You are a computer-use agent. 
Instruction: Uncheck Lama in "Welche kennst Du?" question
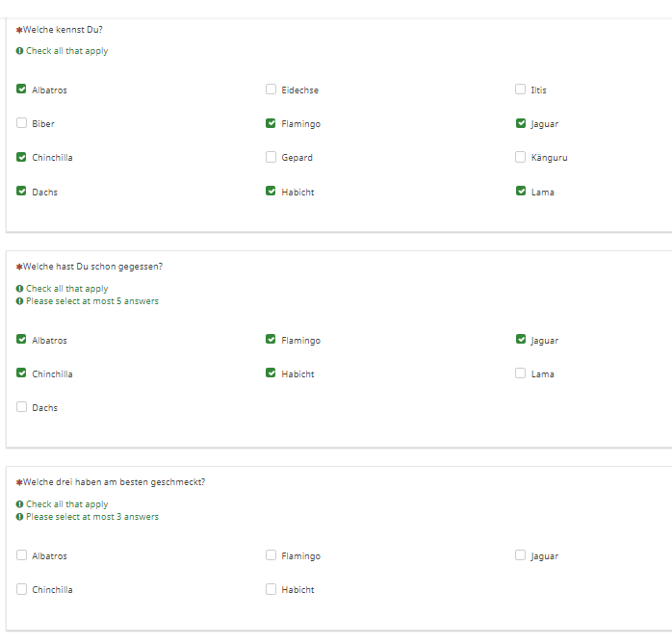(x=521, y=192)
